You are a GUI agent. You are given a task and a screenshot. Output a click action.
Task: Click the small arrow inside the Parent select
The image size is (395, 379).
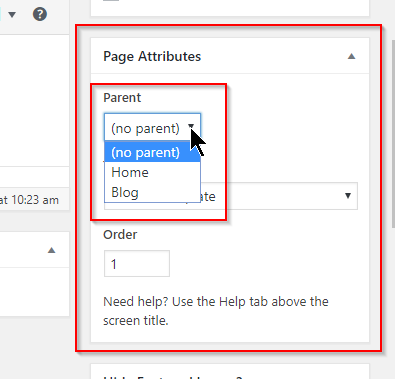click(191, 126)
